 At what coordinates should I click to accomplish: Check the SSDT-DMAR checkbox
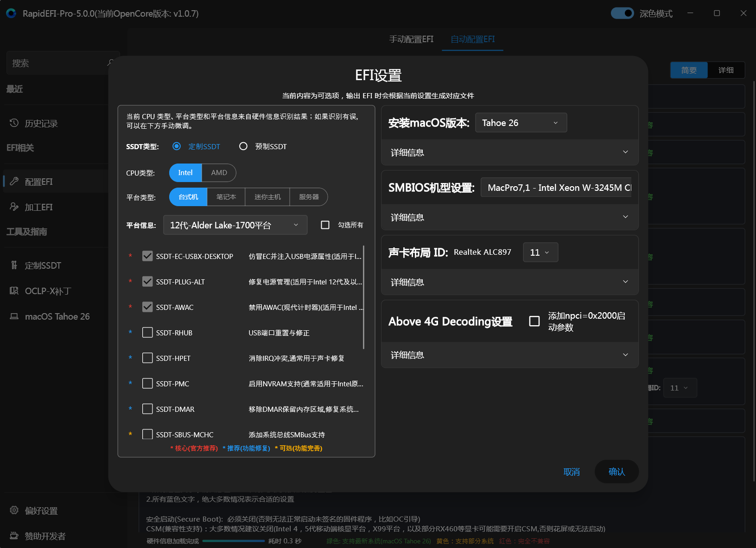click(x=147, y=409)
